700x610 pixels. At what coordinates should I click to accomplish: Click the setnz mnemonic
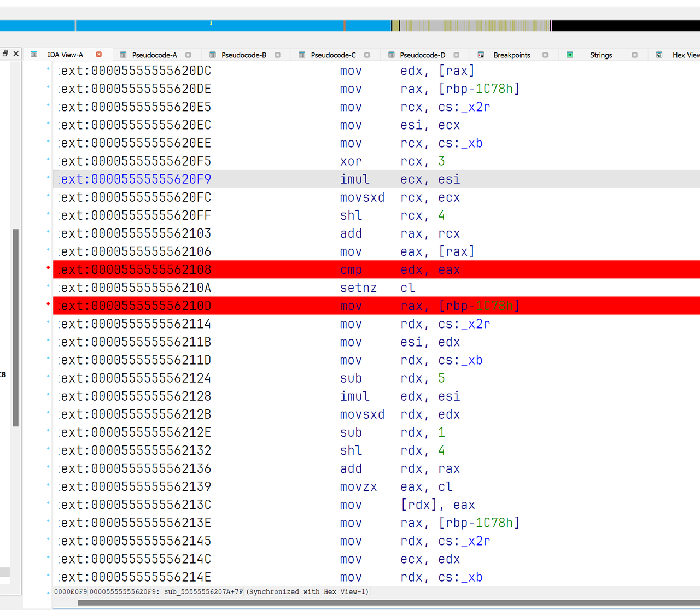pos(358,288)
